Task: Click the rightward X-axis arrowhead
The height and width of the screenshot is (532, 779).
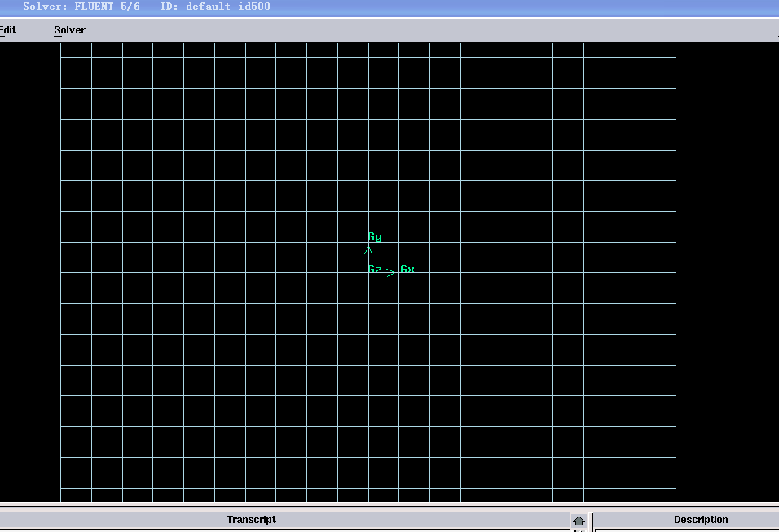Action: [x=391, y=272]
